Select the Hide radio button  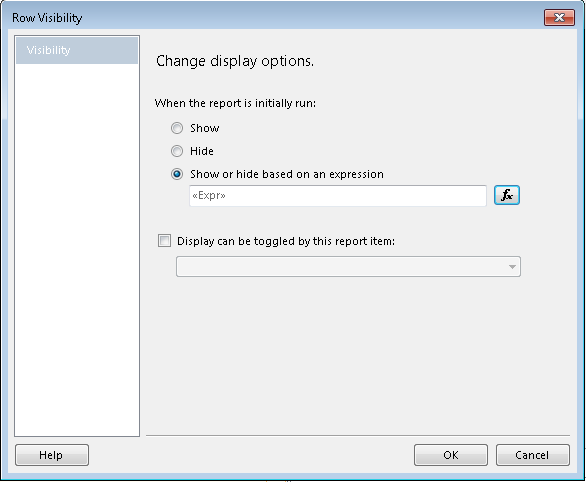(177, 151)
